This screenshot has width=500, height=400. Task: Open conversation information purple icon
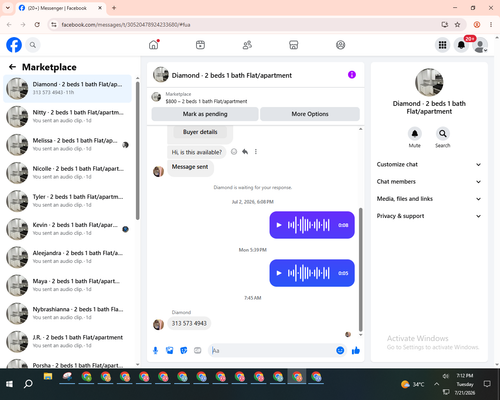[x=352, y=75]
